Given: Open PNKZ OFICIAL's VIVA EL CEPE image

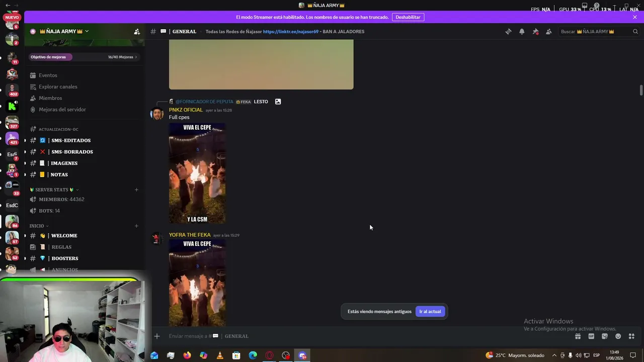Looking at the screenshot, I should (x=197, y=173).
